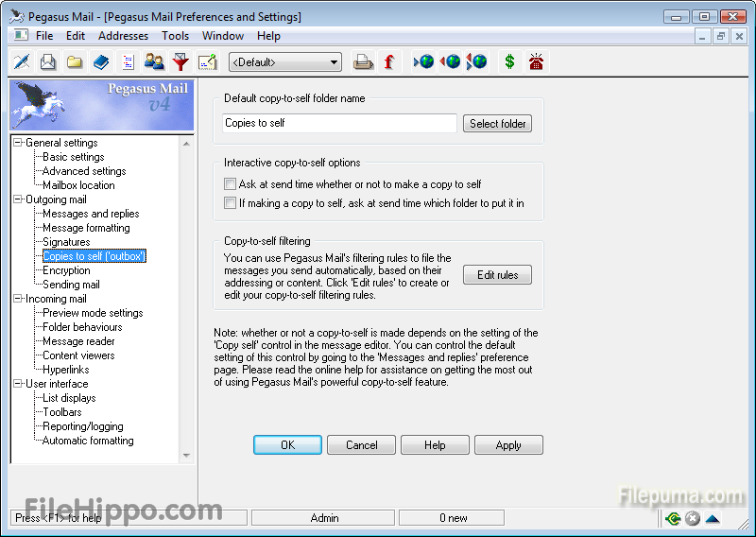Click the green dollar sign toolbar icon
Screen dimensions: 756x537
click(509, 62)
